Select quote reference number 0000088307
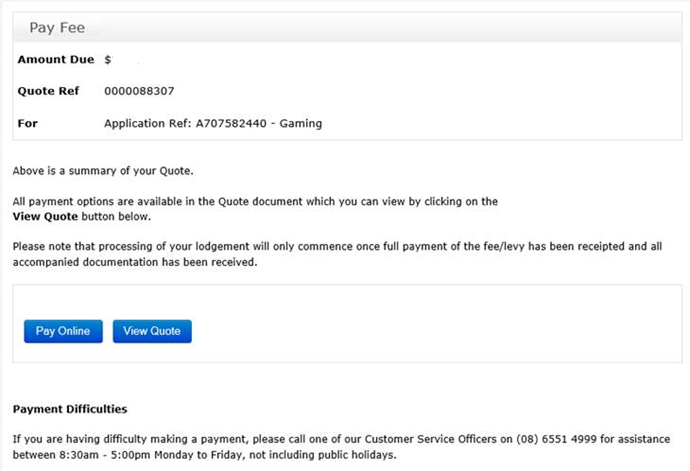The height and width of the screenshot is (471, 690). point(139,91)
